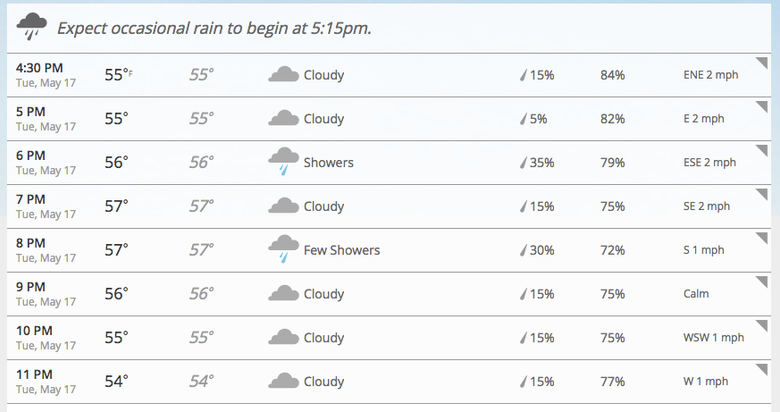Click the raindrop icon beside 5% precipitation

[523, 119]
